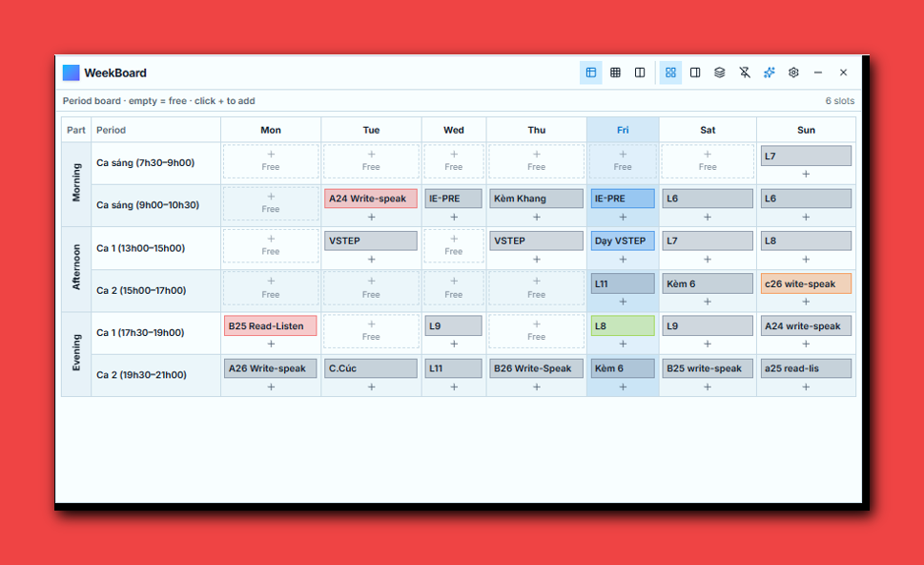The height and width of the screenshot is (565, 924).
Task: Add entry below Wednesday IE-PRE
Action: pos(454,217)
